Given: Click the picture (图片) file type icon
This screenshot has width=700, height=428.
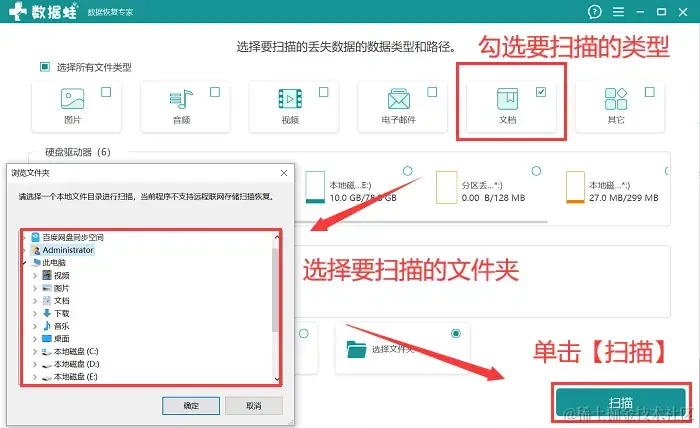Looking at the screenshot, I should click(72, 99).
